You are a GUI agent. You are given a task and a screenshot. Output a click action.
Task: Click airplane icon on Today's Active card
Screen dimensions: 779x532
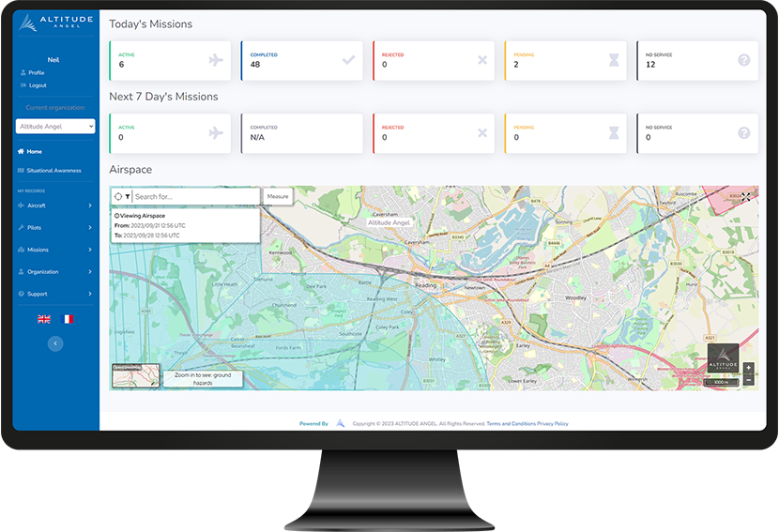[216, 60]
